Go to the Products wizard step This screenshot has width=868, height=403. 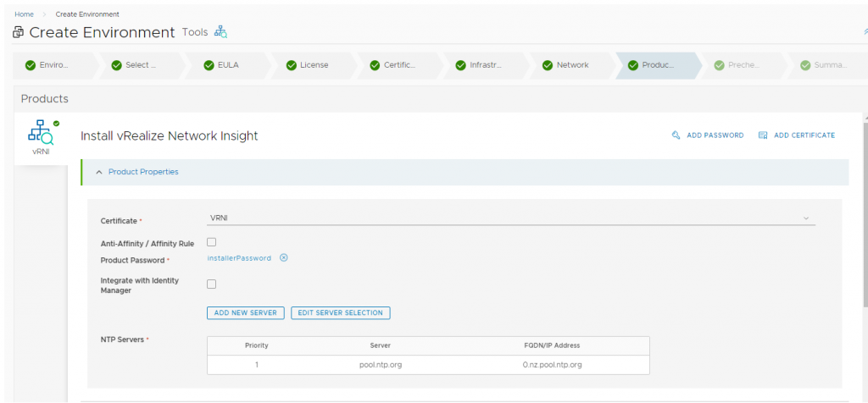658,65
